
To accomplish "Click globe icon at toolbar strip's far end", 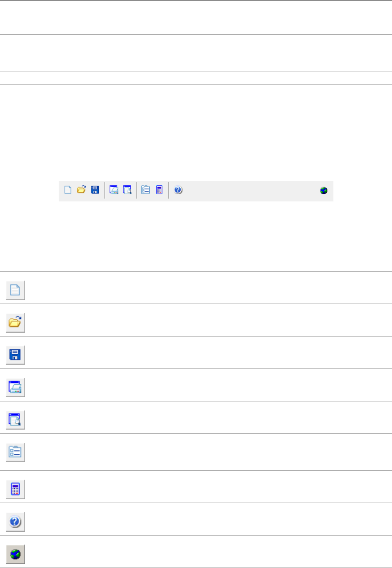I will [324, 190].
